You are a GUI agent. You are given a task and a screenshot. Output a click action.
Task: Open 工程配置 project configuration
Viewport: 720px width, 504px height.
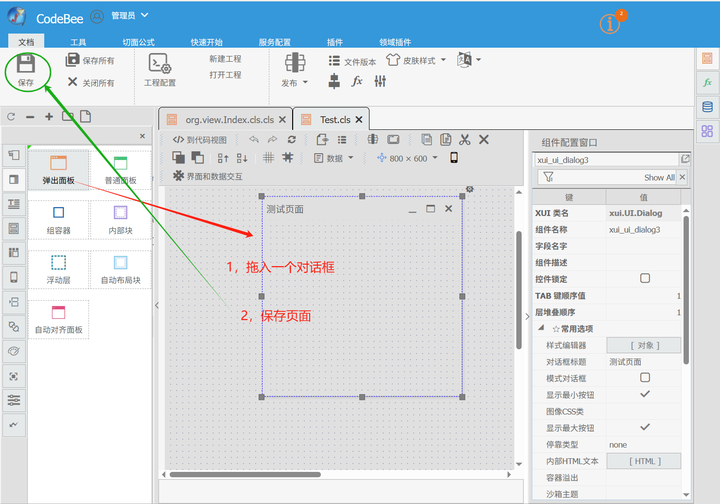(160, 70)
